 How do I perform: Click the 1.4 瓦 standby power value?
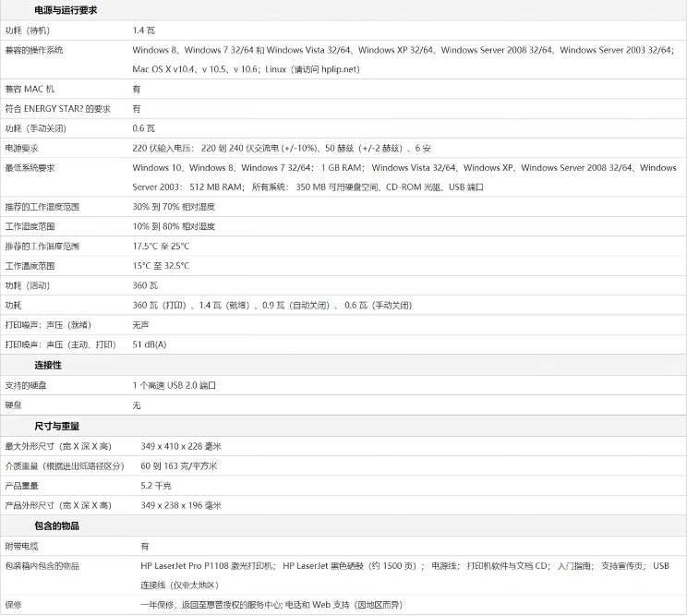click(144, 30)
